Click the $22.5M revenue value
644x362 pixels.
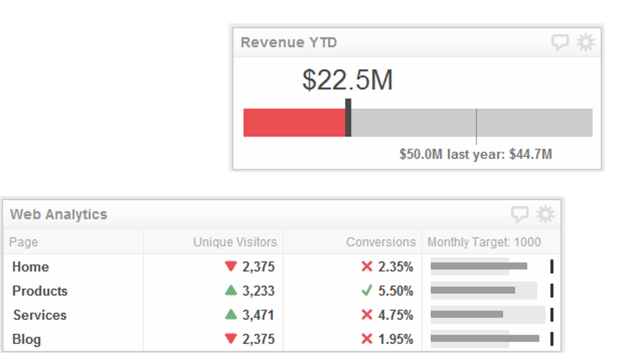(x=347, y=80)
